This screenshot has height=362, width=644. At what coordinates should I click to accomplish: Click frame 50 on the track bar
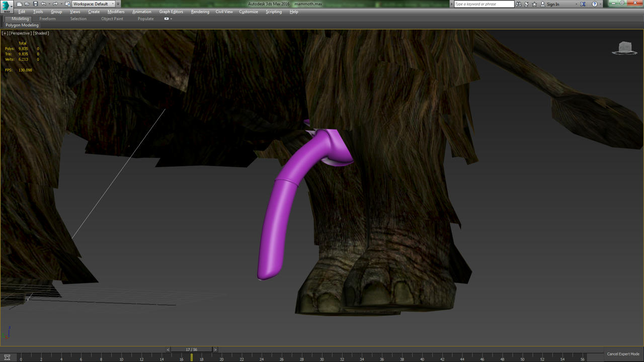tap(522, 359)
